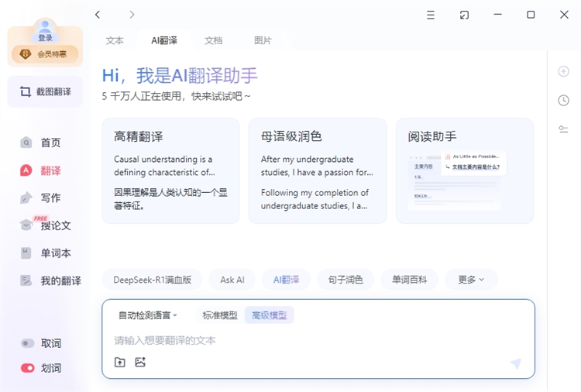Expand the 更多 dropdown
The image size is (581, 392).
coord(471,280)
